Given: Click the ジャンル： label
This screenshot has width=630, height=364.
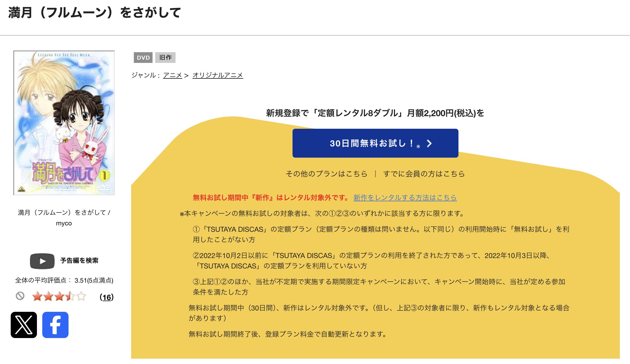Looking at the screenshot, I should [x=146, y=75].
